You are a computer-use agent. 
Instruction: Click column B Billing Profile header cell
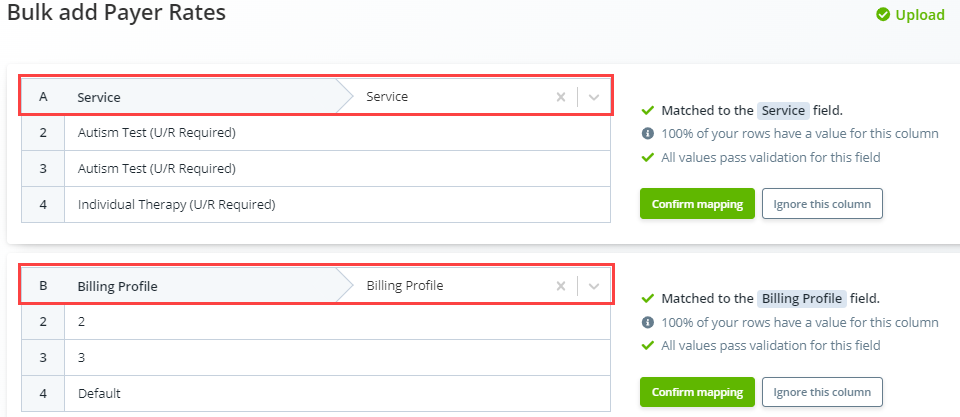(x=180, y=286)
